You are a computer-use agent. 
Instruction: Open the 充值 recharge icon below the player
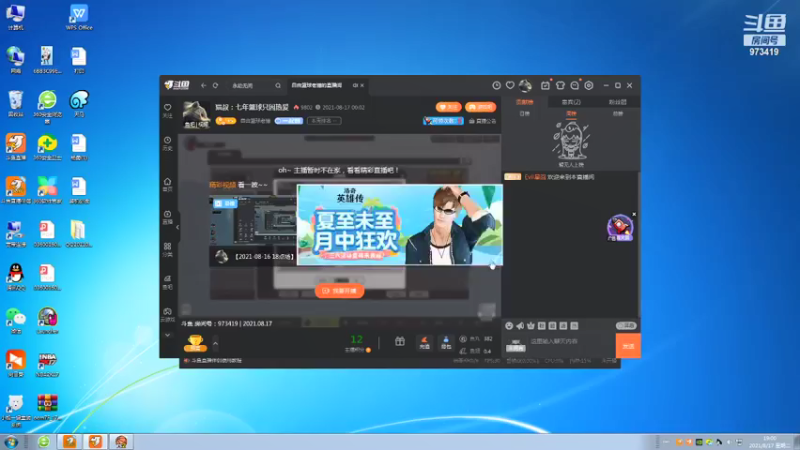pos(424,342)
